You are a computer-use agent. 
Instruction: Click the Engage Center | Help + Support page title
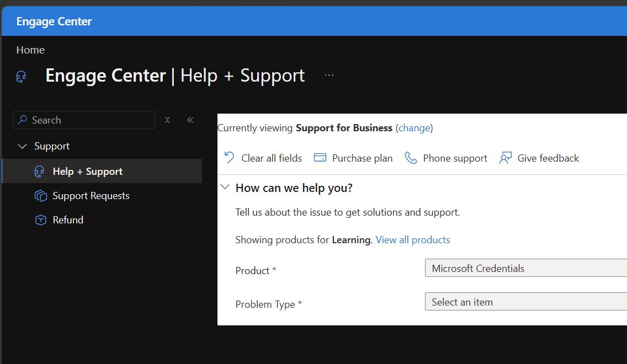pos(175,76)
